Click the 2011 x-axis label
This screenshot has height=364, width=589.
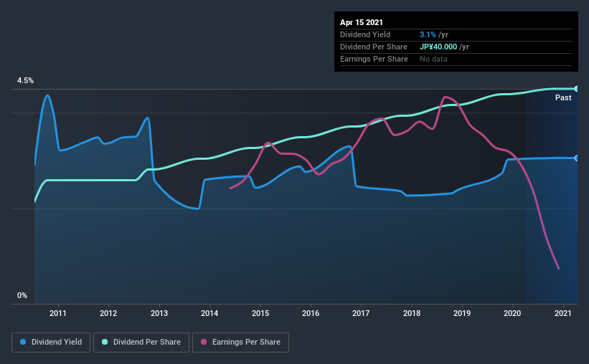(58, 313)
